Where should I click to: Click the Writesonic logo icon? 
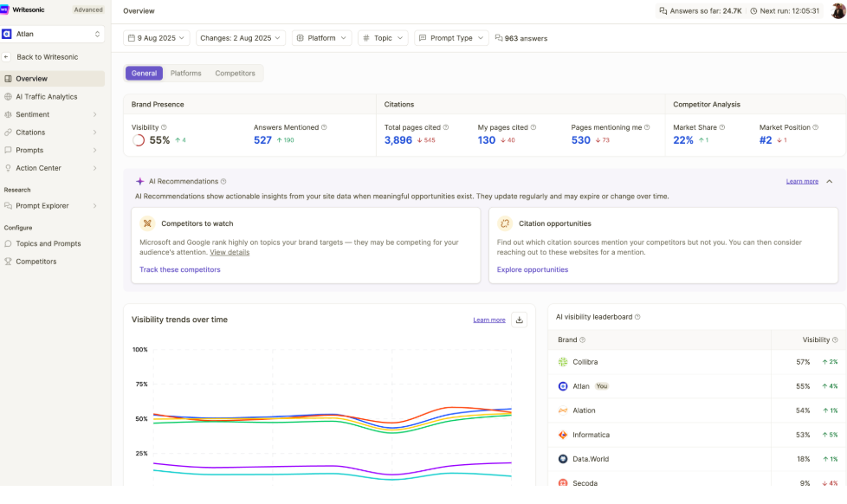4,10
